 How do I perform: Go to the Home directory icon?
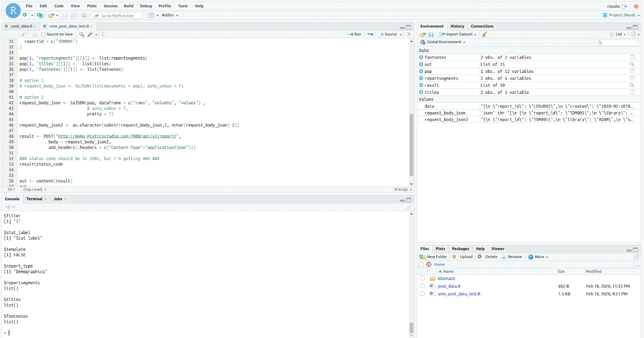pyautogui.click(x=429, y=264)
